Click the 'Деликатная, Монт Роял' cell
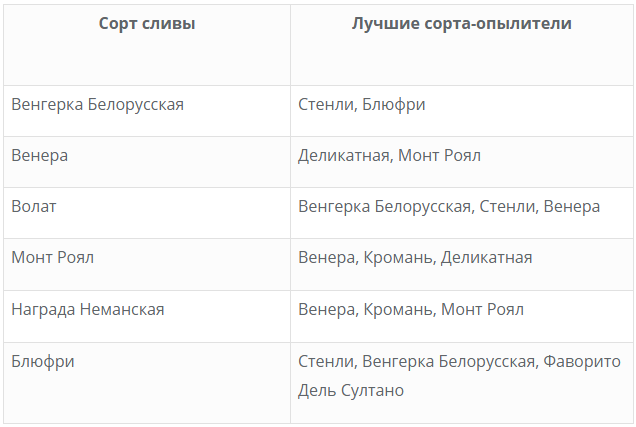 (x=389, y=156)
